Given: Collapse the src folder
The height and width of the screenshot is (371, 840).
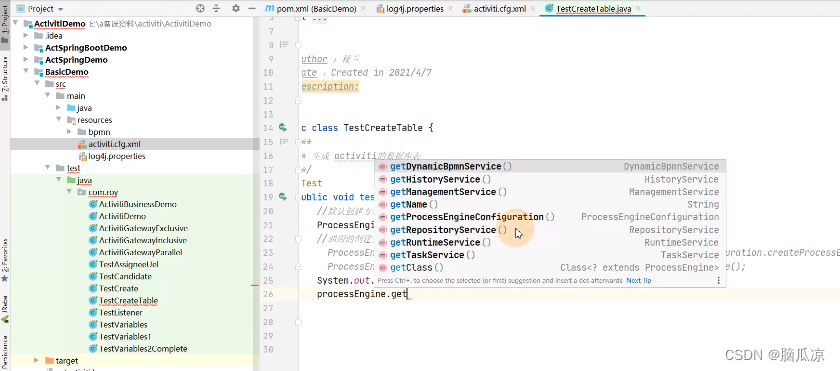Looking at the screenshot, I should pyautogui.click(x=36, y=84).
